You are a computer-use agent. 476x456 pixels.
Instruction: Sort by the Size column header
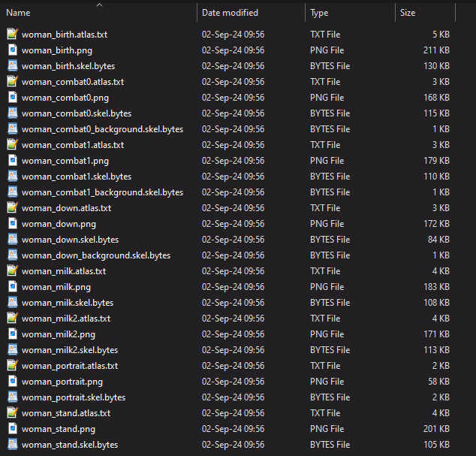point(408,13)
